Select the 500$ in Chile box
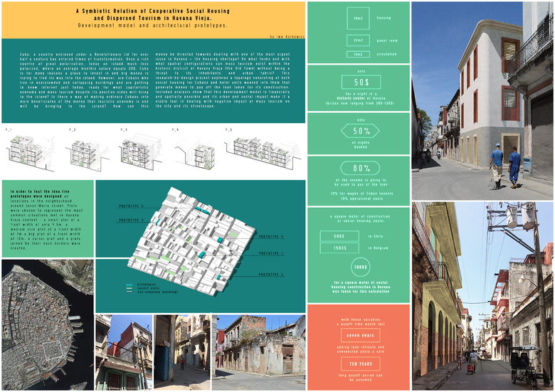555x392 pixels. [339, 236]
